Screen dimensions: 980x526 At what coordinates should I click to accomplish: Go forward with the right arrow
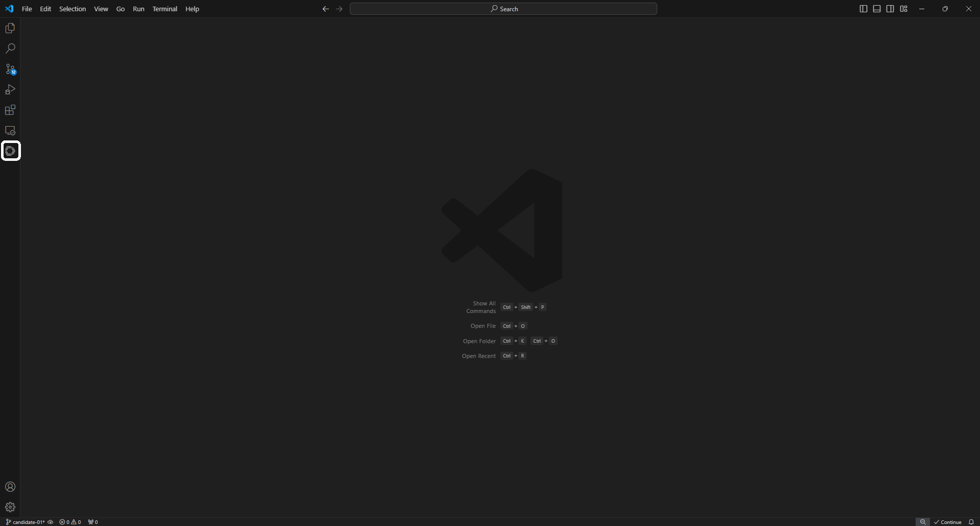coord(339,9)
